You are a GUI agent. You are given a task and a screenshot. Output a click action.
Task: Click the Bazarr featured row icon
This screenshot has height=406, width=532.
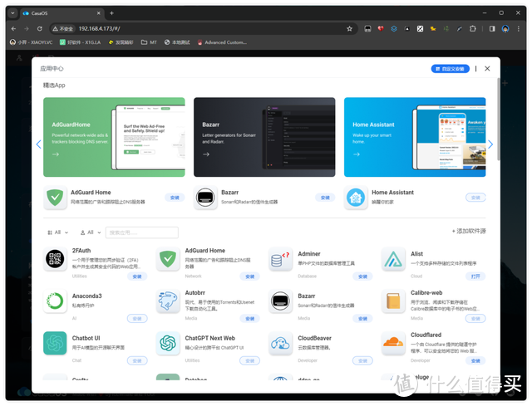[205, 198]
